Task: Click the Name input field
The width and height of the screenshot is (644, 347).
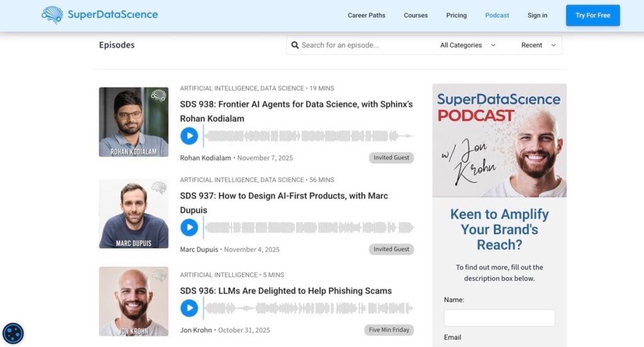Action: tap(499, 317)
